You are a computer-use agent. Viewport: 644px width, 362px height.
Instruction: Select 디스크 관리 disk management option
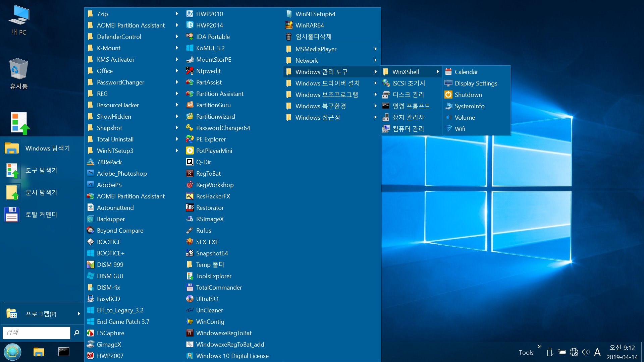click(408, 94)
